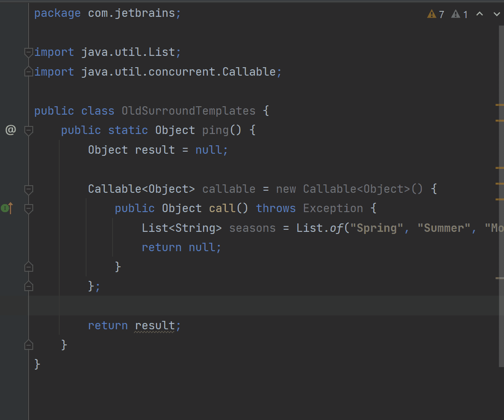Click the first orange warning stripe near class declaration
This screenshot has height=420, width=504.
[x=500, y=104]
